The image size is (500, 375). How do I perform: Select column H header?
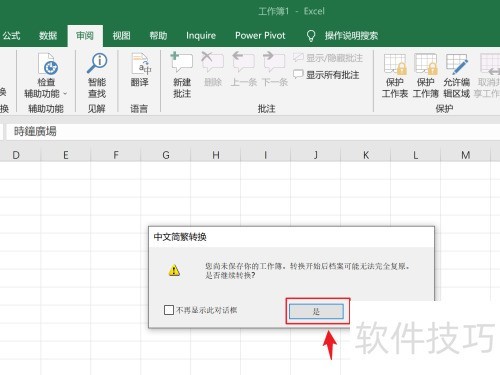[x=216, y=155]
